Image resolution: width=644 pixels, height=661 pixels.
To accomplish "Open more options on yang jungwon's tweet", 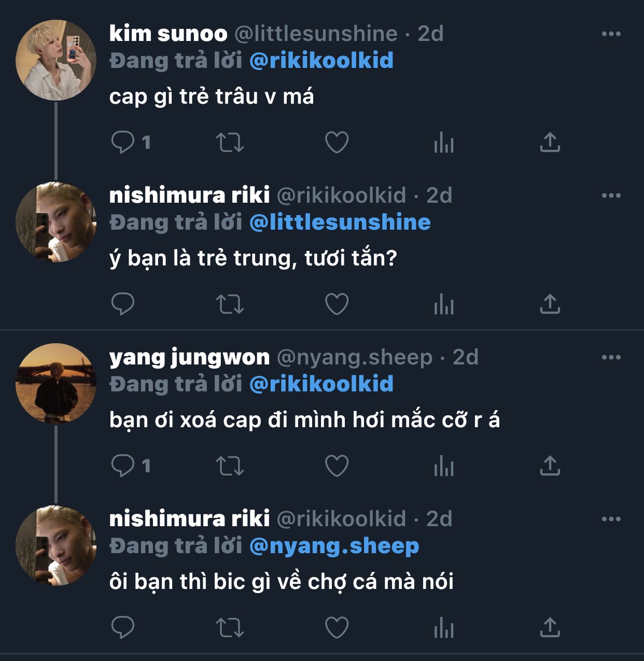I will [611, 358].
